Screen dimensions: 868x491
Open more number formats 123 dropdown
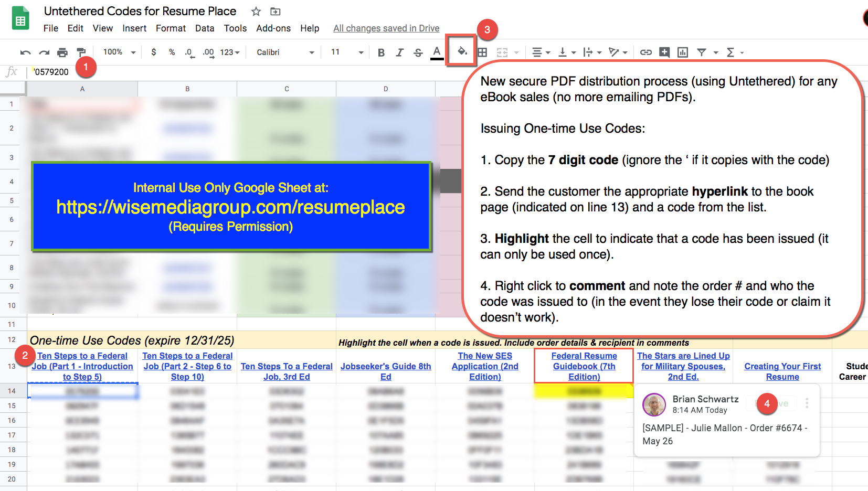click(230, 52)
